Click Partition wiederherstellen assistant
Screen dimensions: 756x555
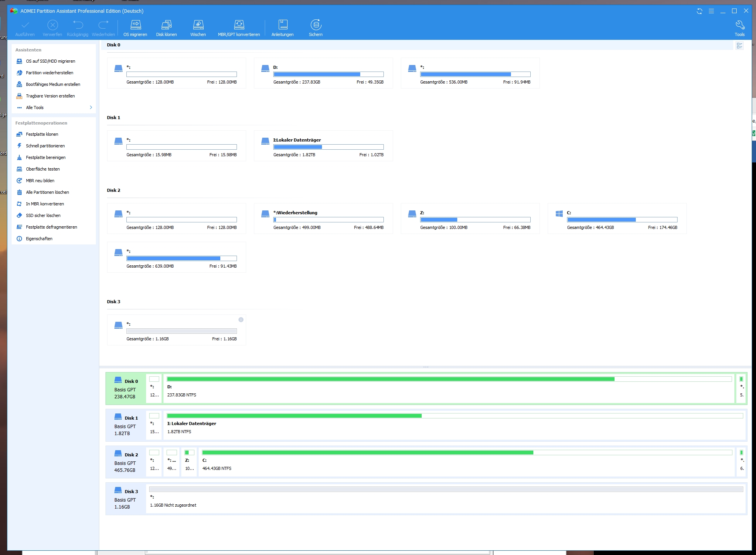point(49,73)
